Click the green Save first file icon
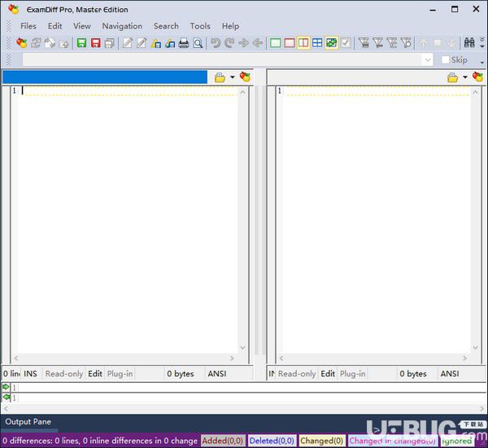Screen dimensions: 488x448 click(x=81, y=42)
